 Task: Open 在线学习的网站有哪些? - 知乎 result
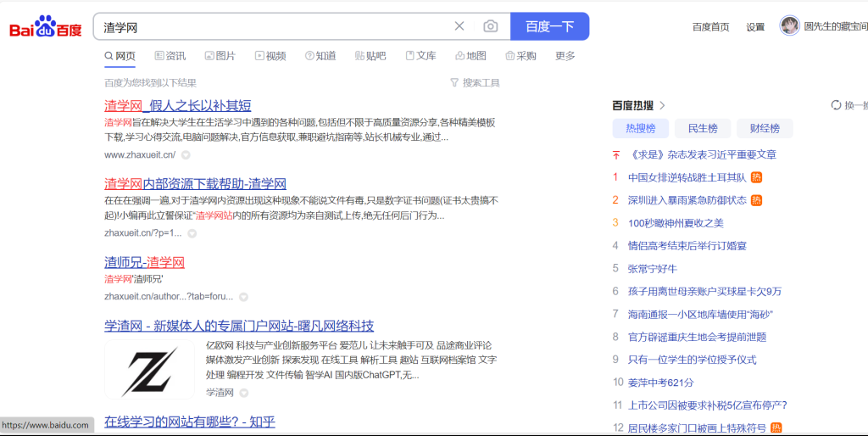190,422
